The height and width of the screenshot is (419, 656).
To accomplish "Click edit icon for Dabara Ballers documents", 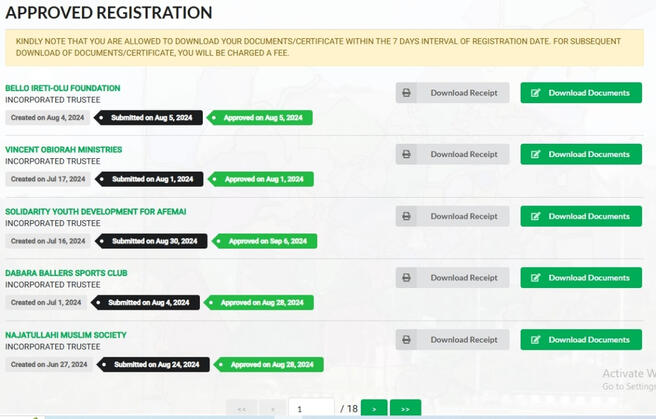I will point(536,278).
